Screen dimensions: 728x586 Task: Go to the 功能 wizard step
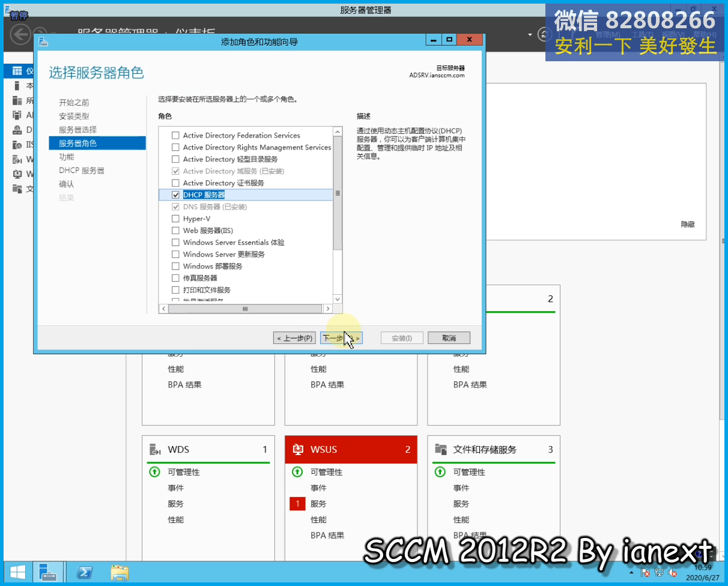tap(66, 157)
